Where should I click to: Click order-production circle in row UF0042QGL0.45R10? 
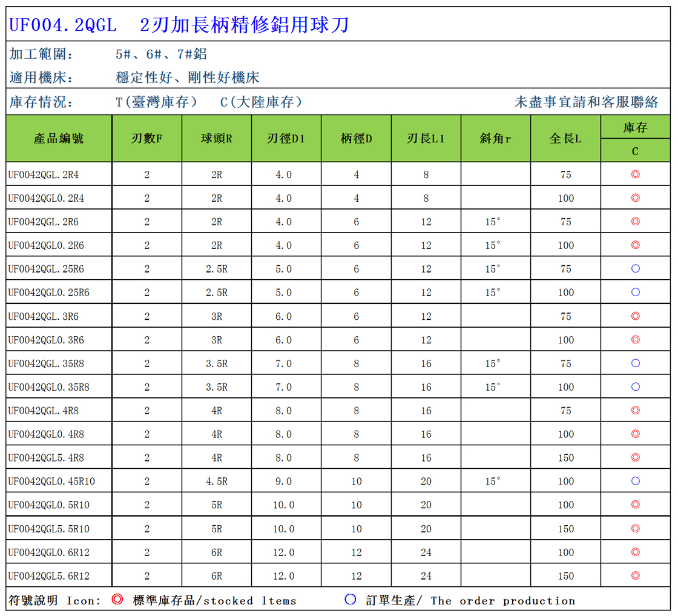(635, 481)
